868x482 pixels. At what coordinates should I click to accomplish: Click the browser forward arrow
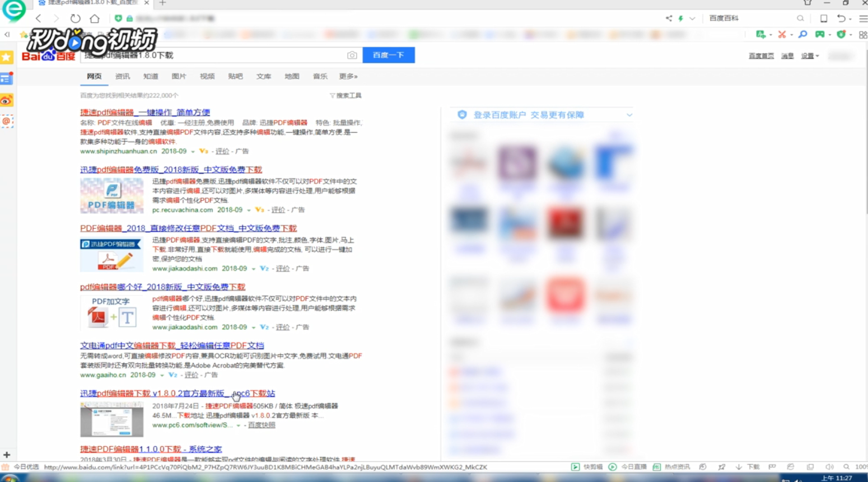55,18
